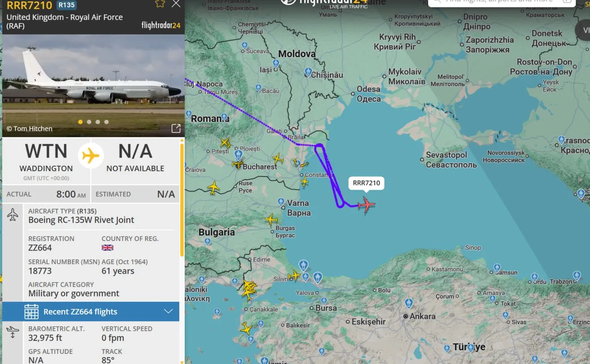Close the RRR7210 flight info panel

(176, 5)
